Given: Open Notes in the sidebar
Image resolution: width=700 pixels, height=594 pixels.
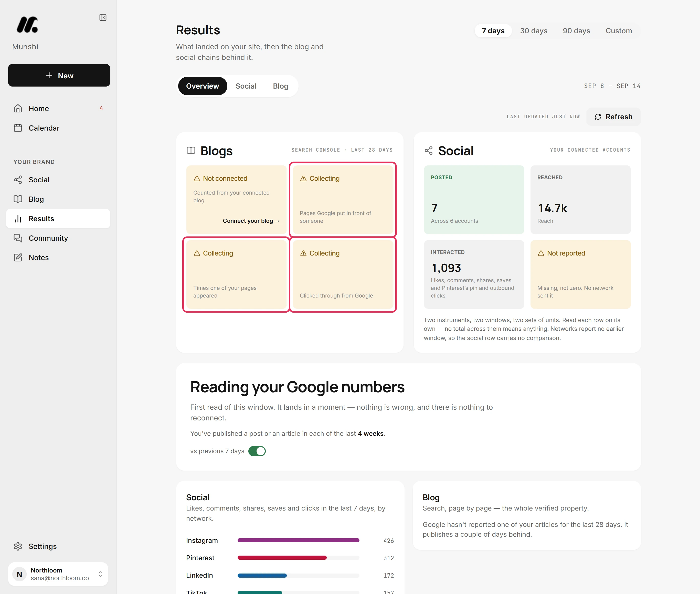Looking at the screenshot, I should (x=58, y=258).
